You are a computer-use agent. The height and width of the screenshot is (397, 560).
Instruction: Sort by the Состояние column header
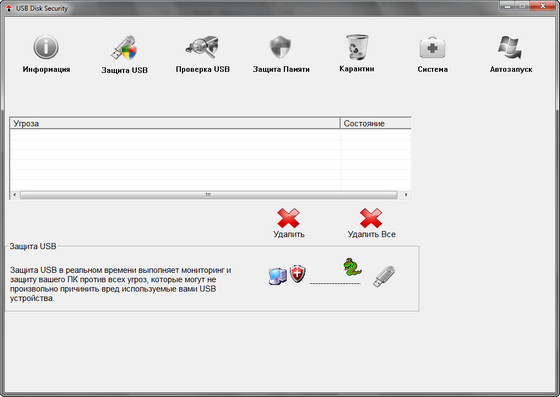(x=375, y=124)
